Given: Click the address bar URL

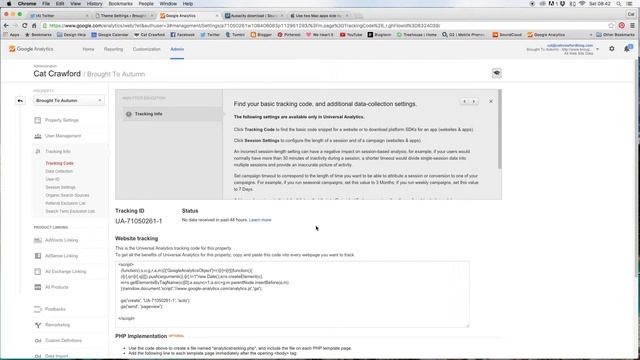Looking at the screenshot, I should (244, 25).
